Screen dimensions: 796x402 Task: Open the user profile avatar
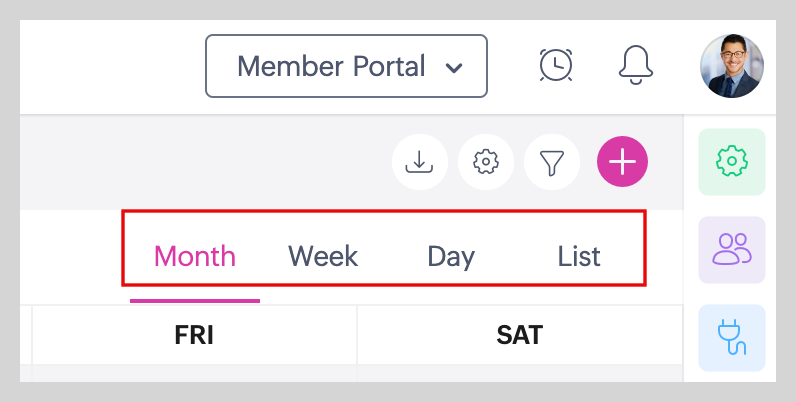click(731, 66)
